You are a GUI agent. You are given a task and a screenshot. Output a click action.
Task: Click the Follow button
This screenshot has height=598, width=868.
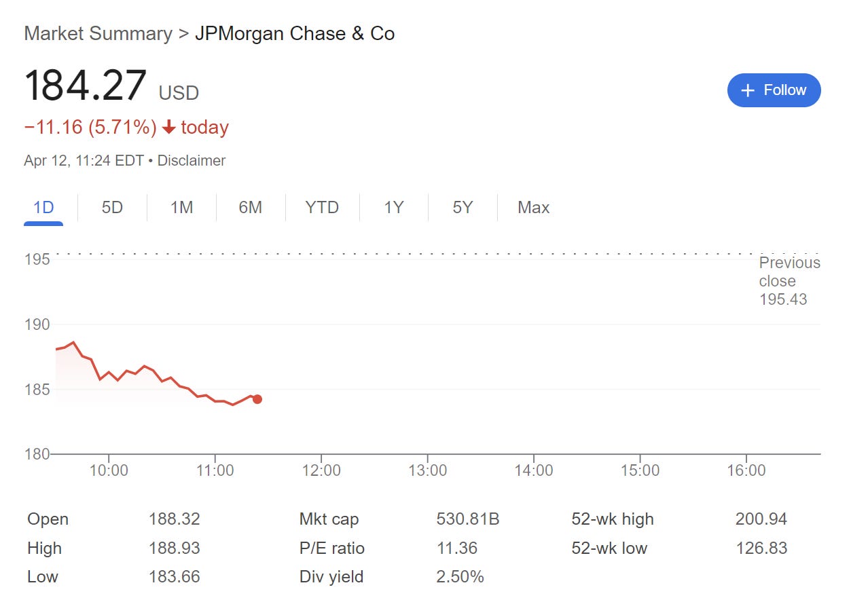tap(774, 90)
